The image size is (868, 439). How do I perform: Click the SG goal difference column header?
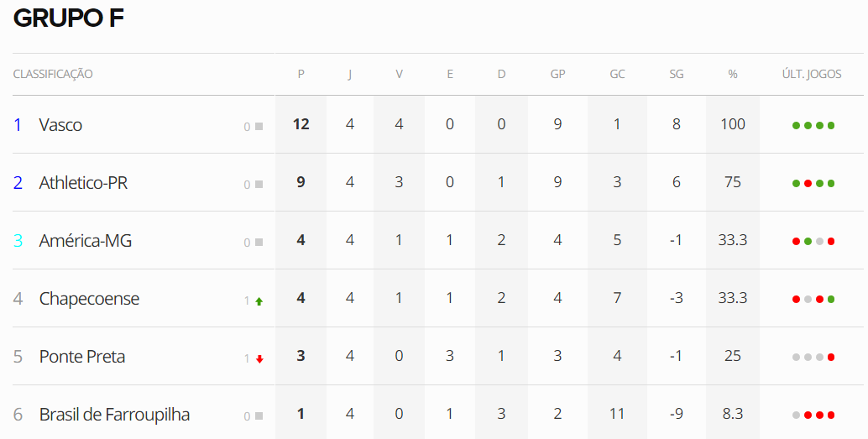click(676, 74)
